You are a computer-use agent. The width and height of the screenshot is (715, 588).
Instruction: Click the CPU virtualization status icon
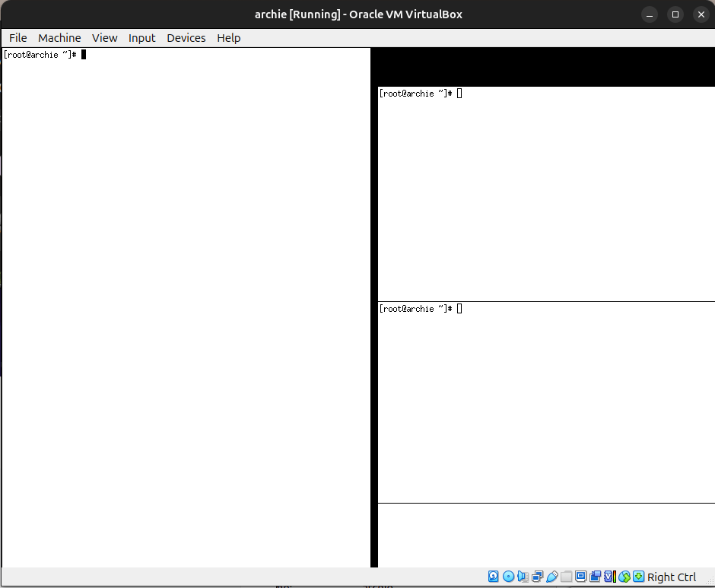point(609,577)
